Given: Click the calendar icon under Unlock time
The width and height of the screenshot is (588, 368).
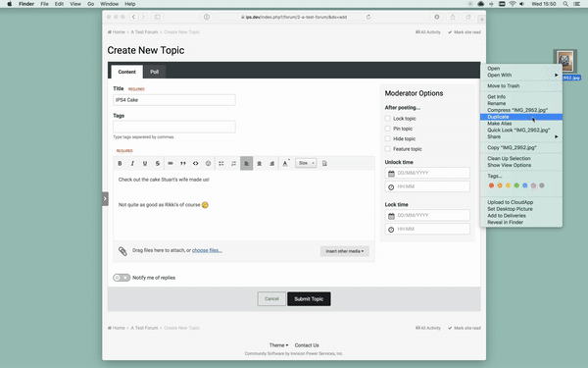Looking at the screenshot, I should [x=391, y=173].
